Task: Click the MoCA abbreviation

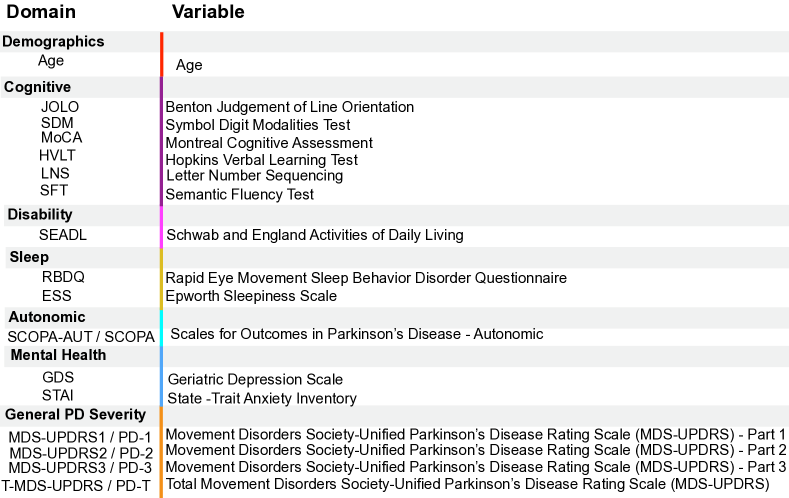Action: 61,138
